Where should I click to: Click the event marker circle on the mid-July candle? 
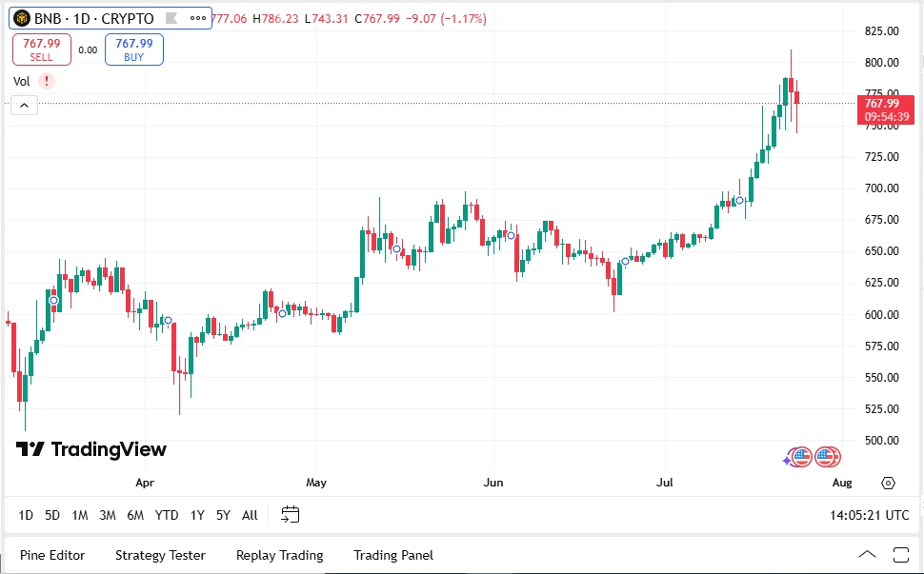739,200
